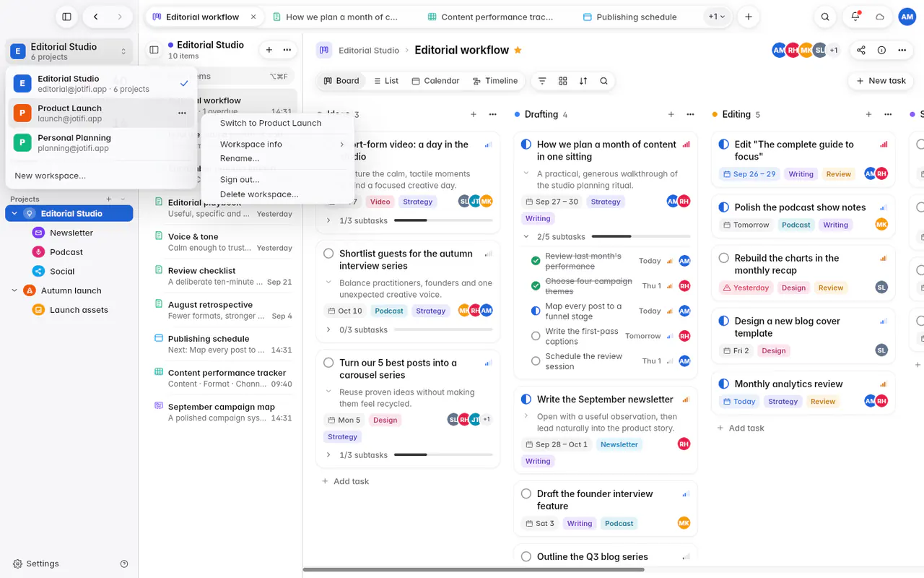Screen dimensions: 924x578
Task: Click the New task button
Action: (x=881, y=81)
